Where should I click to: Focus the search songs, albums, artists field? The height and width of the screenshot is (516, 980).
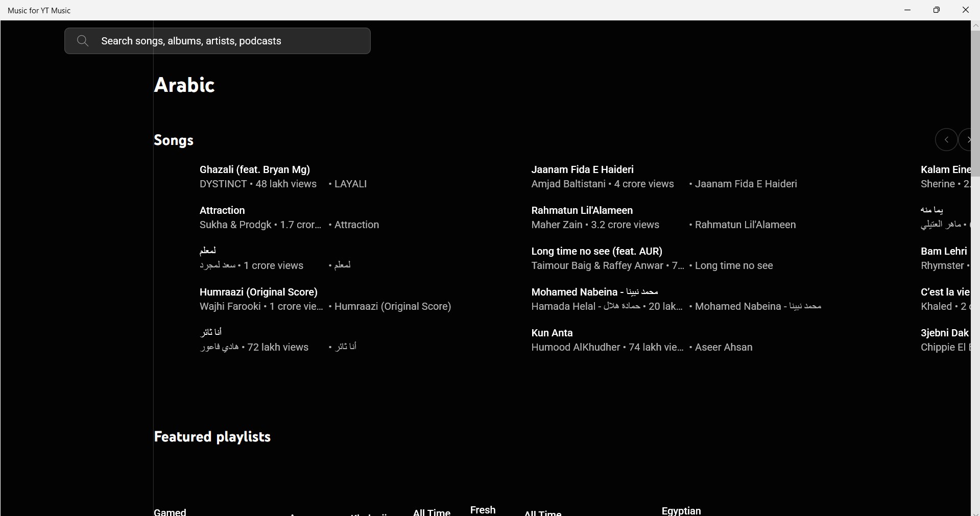coord(218,41)
